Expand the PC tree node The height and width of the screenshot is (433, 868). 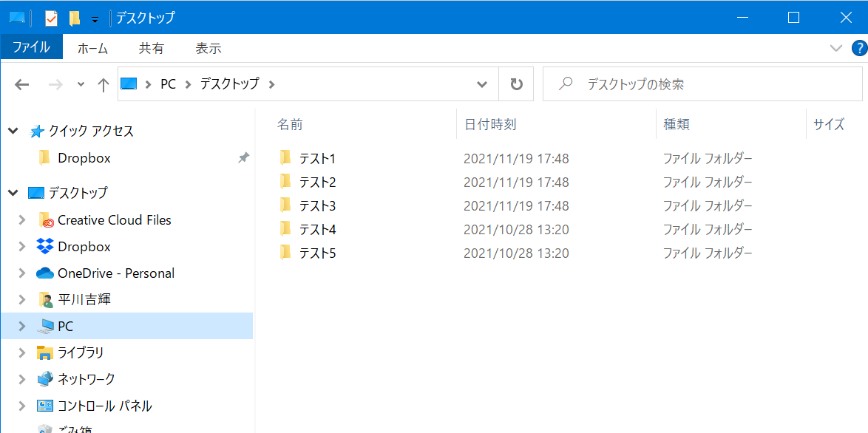tap(22, 327)
